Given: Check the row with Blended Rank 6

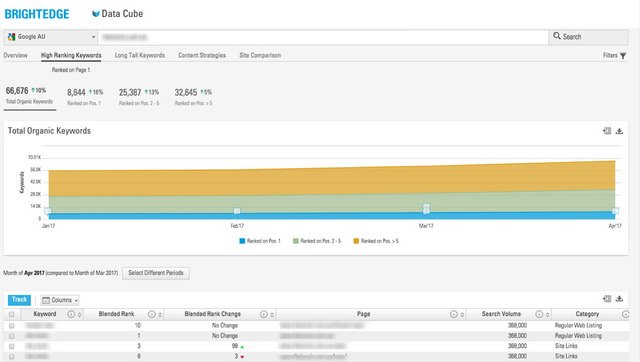Looking at the screenshot, I should (11, 356).
